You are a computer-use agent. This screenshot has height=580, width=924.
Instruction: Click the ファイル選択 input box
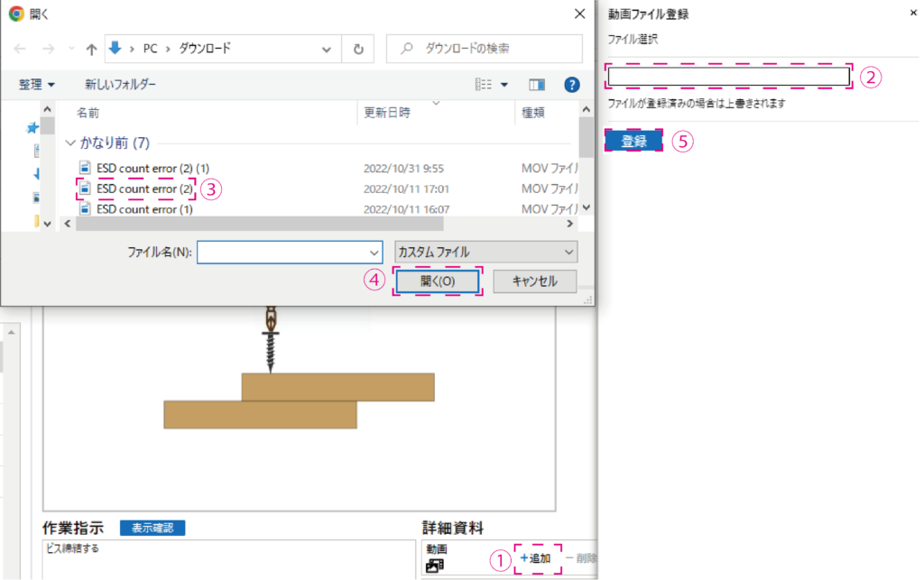pyautogui.click(x=729, y=77)
